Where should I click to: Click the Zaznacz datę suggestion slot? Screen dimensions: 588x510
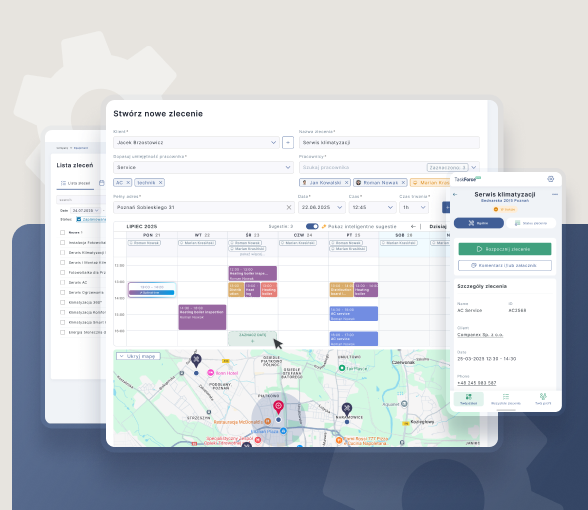coord(252,338)
